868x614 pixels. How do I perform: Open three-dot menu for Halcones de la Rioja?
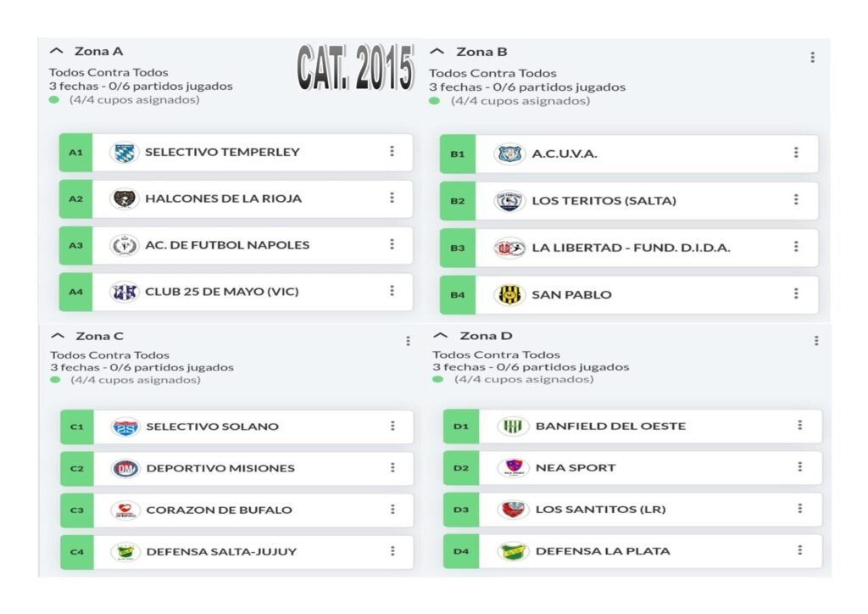point(392,198)
